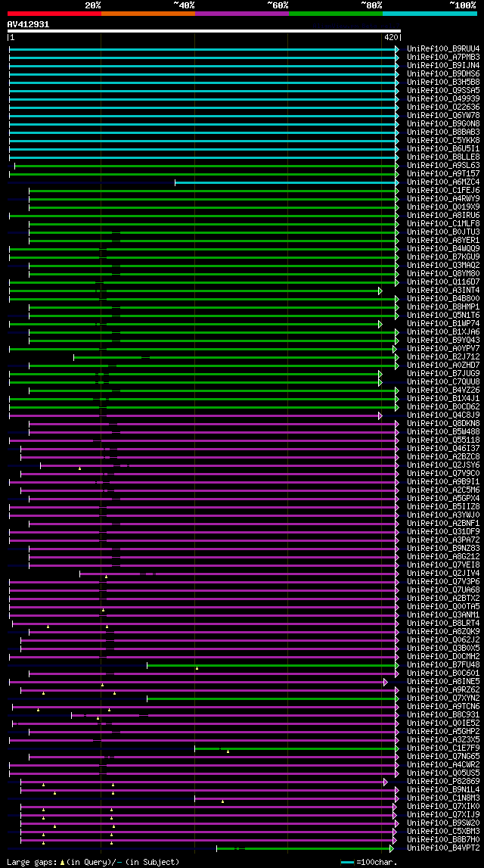The image size is (484, 868).
Task: Click the UniRef100_B1XJA6 label
Action: pos(443,331)
